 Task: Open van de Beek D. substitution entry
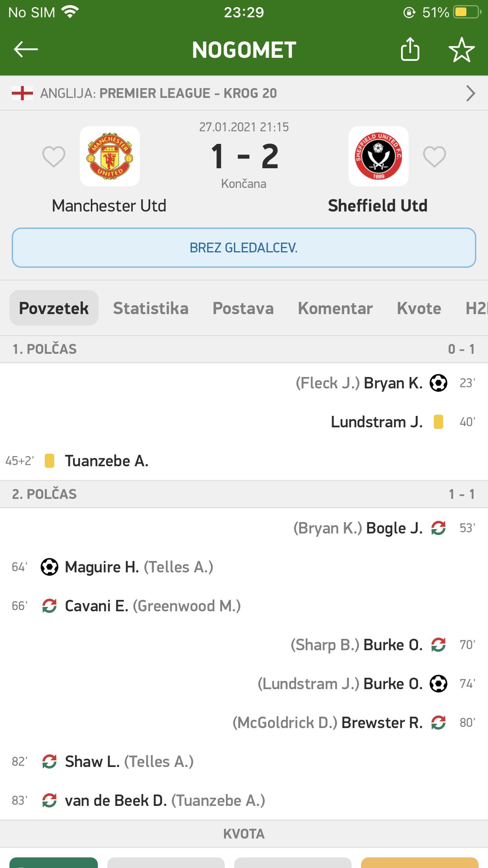pos(116,800)
